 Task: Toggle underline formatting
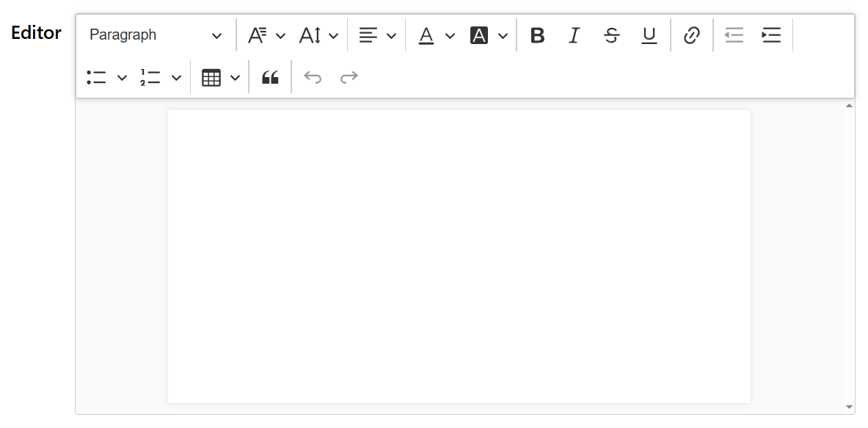click(x=649, y=35)
